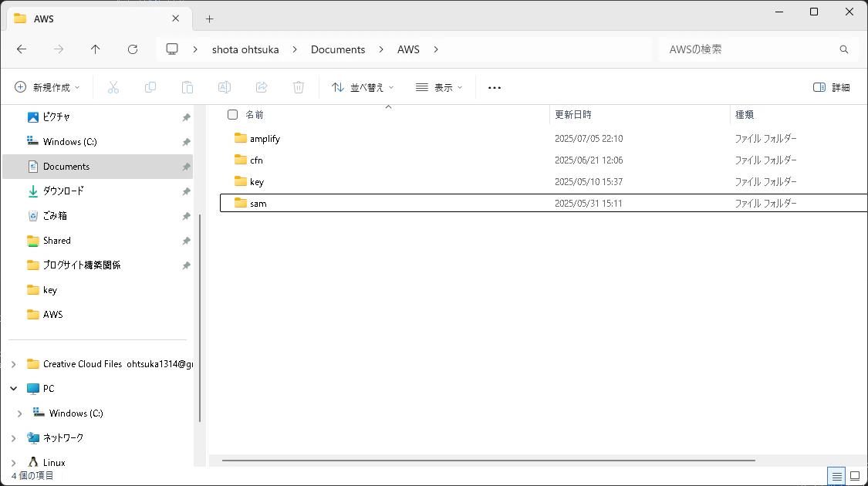
Task: Close the AWS tab
Action: (175, 19)
